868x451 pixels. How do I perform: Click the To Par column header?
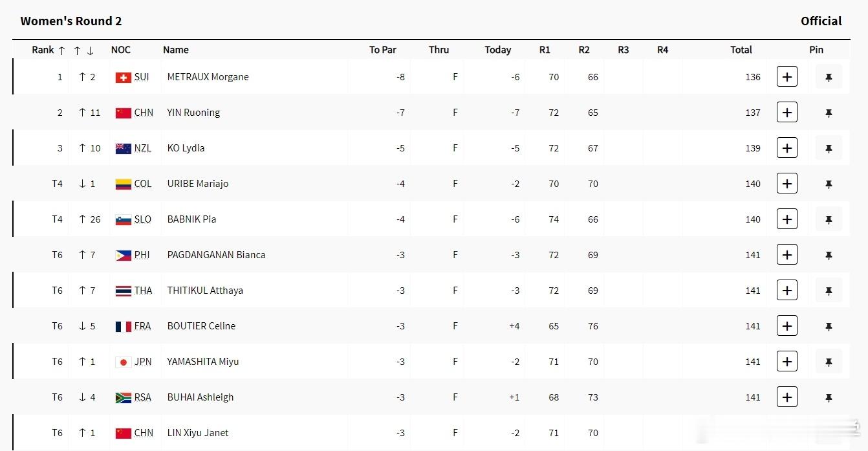coord(383,50)
